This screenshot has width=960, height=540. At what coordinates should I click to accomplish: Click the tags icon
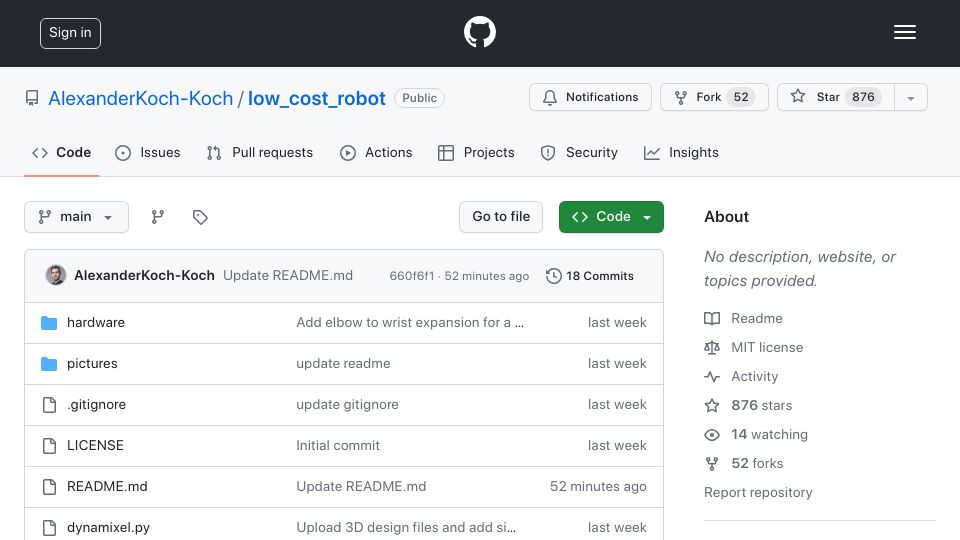click(x=200, y=217)
